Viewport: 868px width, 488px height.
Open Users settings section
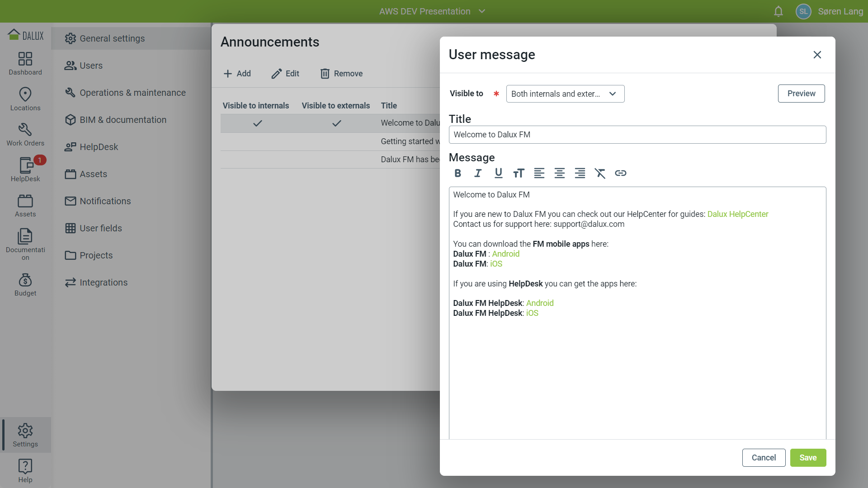pos(131,66)
